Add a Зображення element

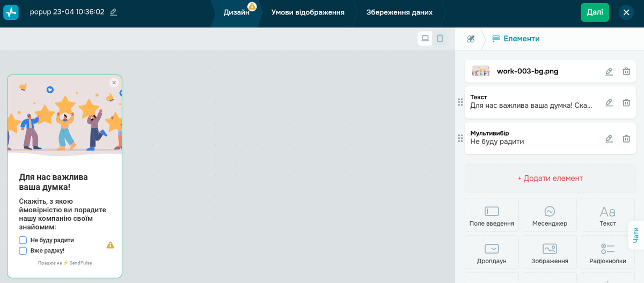click(x=550, y=252)
